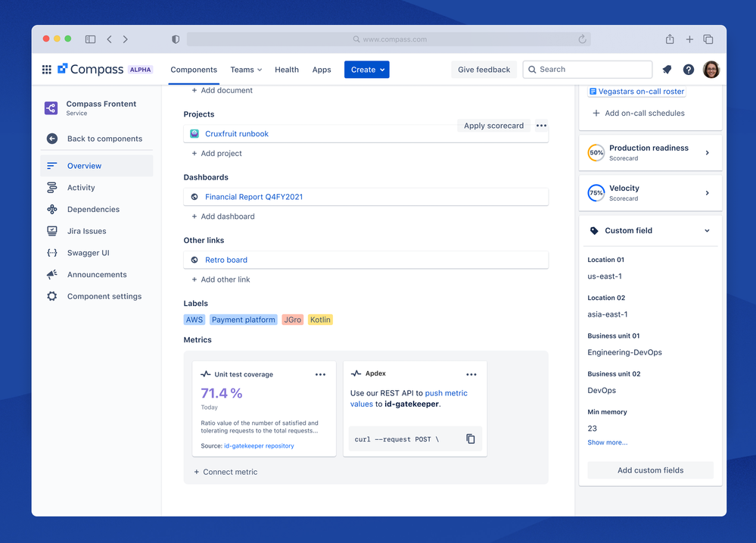
Task: Open Unit test coverage more options
Action: pyautogui.click(x=320, y=375)
